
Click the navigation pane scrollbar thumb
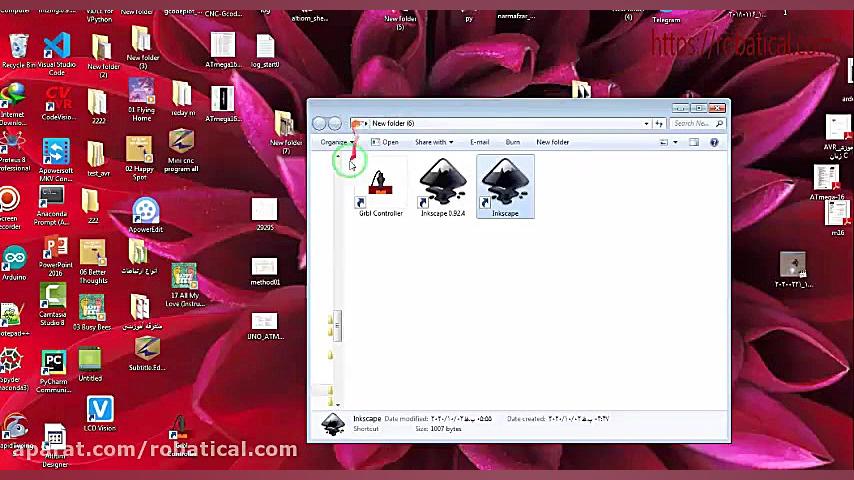coord(337,325)
